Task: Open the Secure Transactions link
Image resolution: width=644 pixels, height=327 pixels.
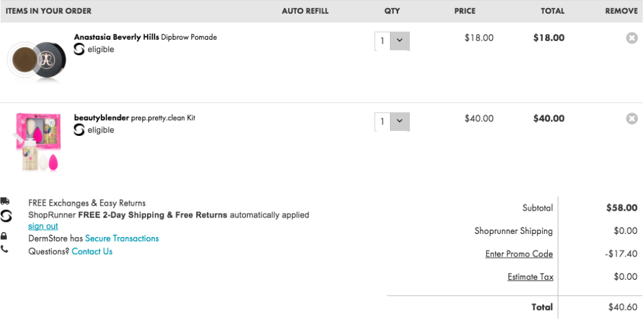Action: pyautogui.click(x=122, y=238)
